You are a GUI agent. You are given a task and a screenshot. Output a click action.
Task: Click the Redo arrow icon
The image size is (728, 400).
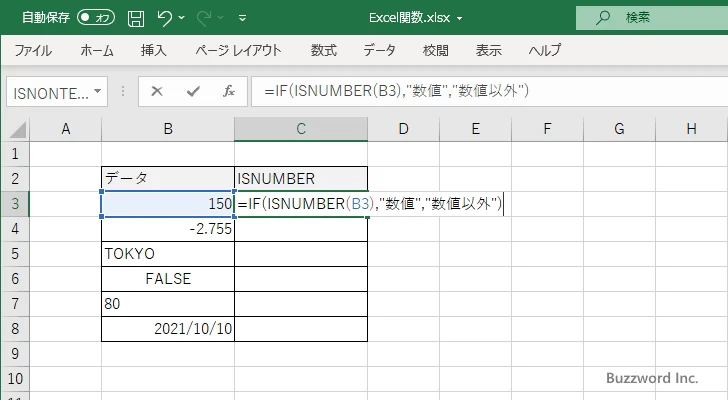tap(203, 18)
